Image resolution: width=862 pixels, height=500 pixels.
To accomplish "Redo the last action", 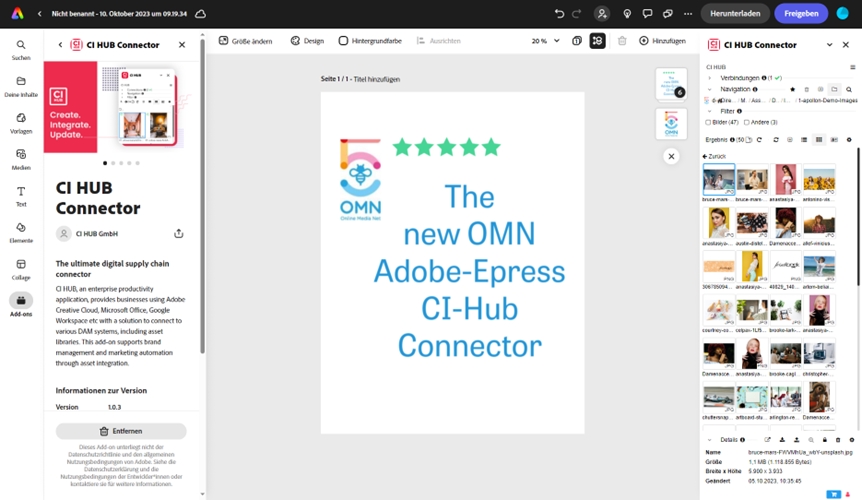I will [x=576, y=13].
